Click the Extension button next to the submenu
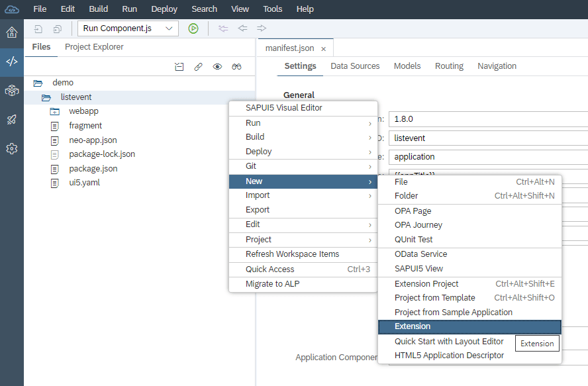 pos(536,344)
